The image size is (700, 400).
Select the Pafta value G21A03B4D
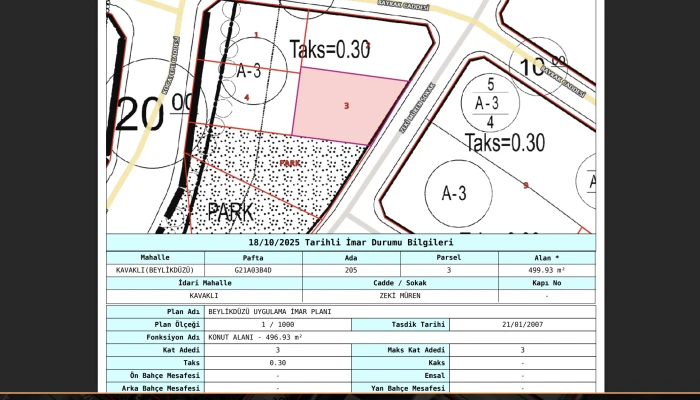253,270
